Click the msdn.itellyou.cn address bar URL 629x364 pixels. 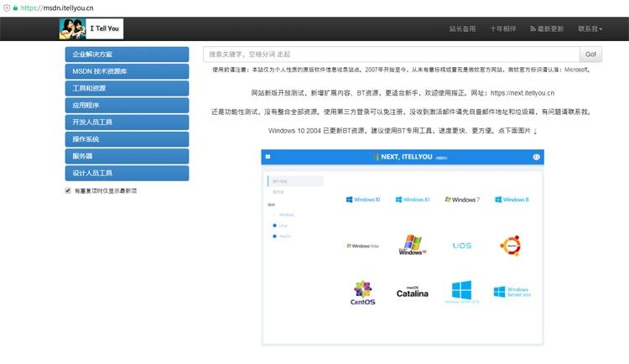point(57,8)
